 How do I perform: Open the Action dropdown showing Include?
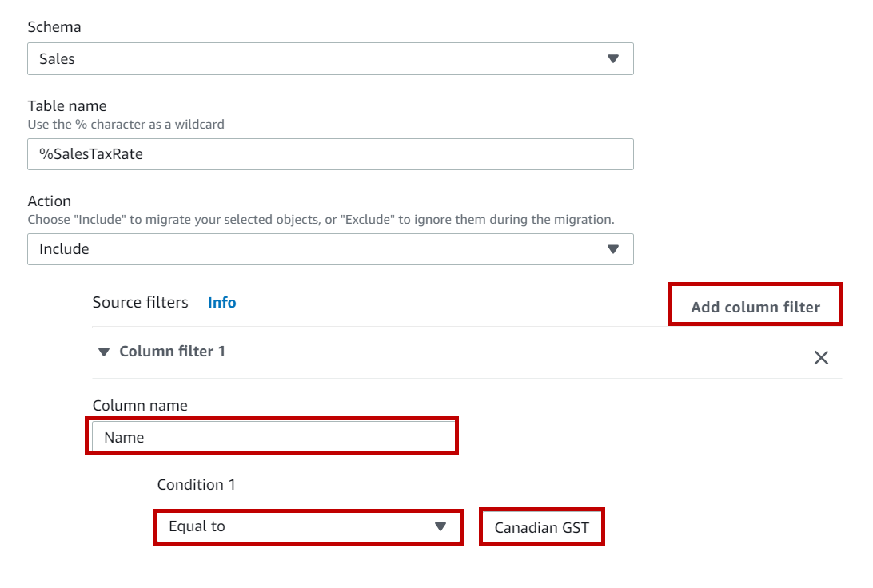point(320,249)
